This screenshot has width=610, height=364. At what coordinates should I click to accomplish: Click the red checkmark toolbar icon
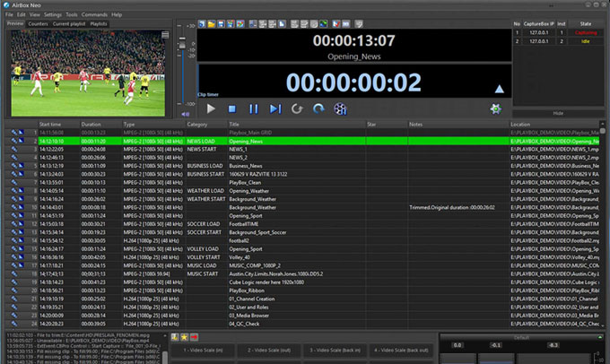point(336,24)
